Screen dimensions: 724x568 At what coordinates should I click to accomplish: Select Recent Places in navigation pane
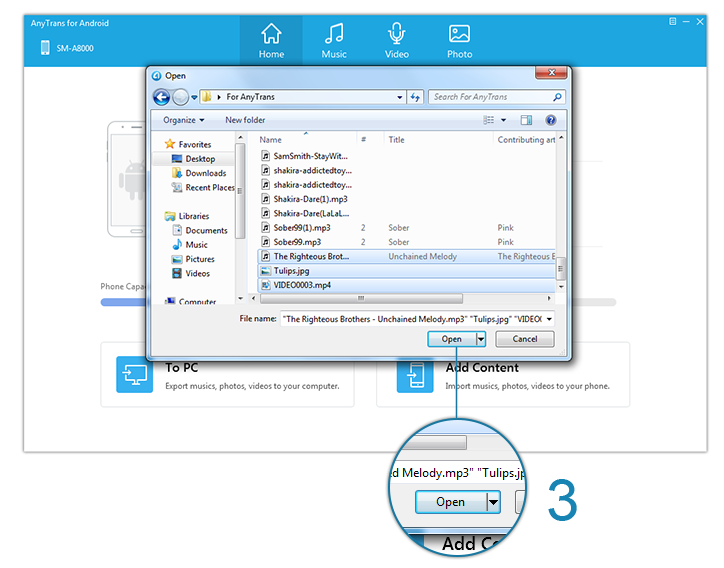[x=203, y=187]
